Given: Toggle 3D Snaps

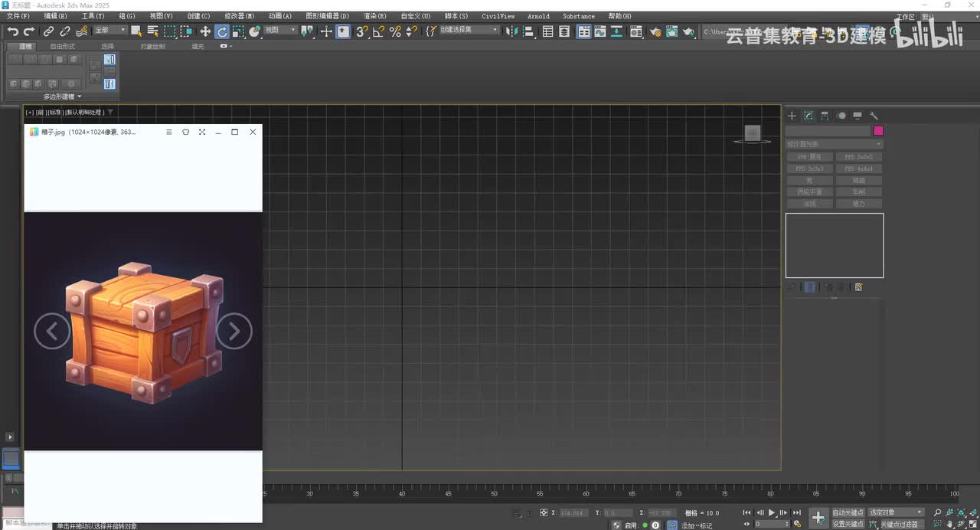Looking at the screenshot, I should point(362,31).
